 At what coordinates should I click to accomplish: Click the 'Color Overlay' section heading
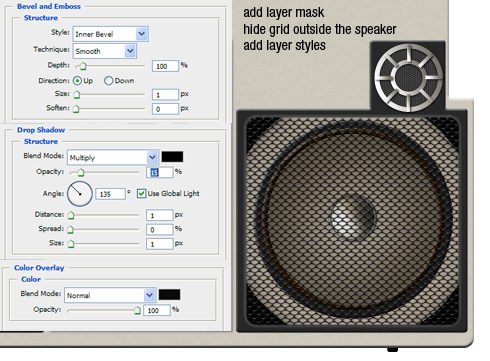(39, 268)
